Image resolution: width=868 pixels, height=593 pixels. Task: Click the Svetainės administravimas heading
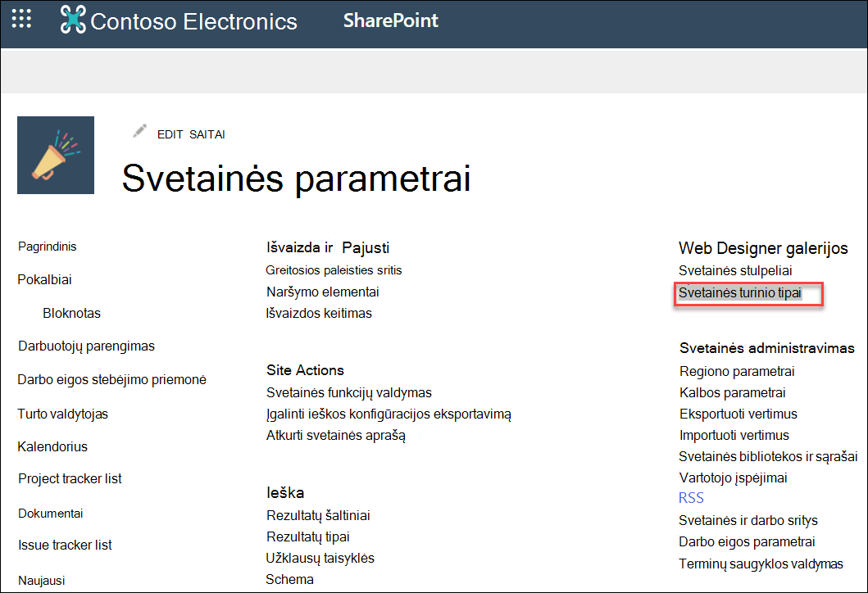tap(766, 348)
